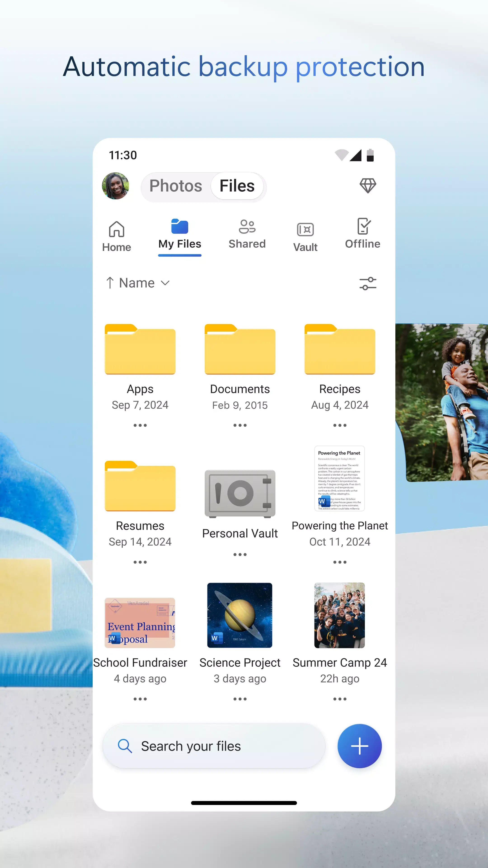
Task: Open the Science Project thumbnail
Action: coord(239,616)
